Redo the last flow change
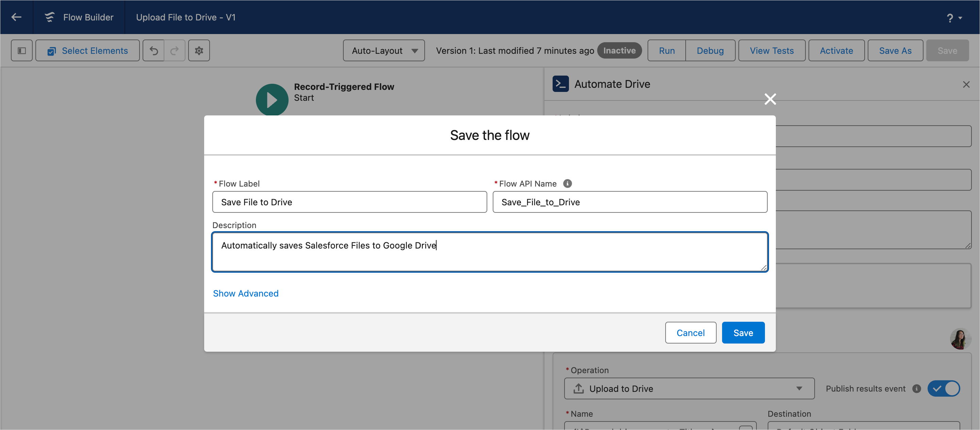980x430 pixels. 175,50
